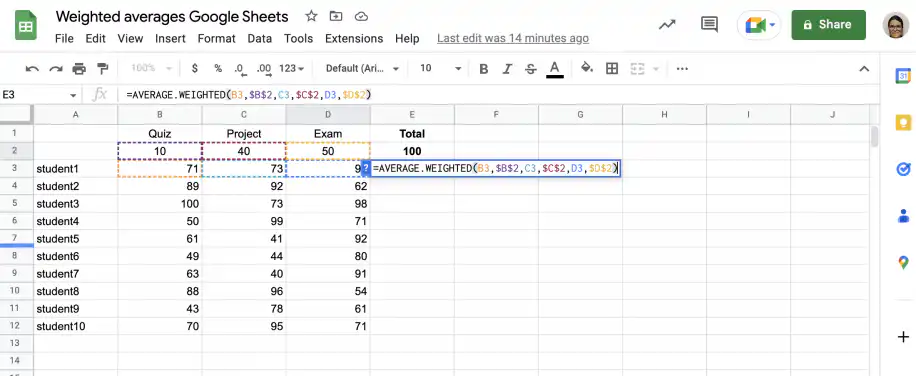This screenshot has height=376, width=916.
Task: Open Google Keep side panel
Action: point(903,123)
